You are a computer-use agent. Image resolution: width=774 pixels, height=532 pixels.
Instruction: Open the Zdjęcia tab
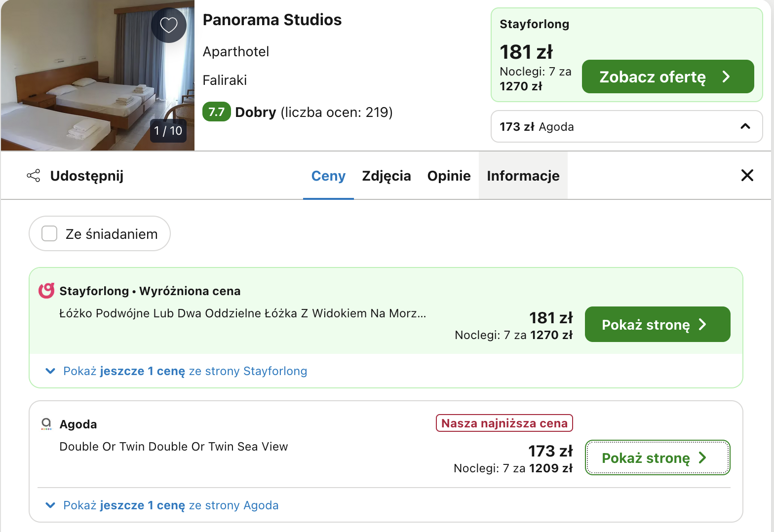387,176
